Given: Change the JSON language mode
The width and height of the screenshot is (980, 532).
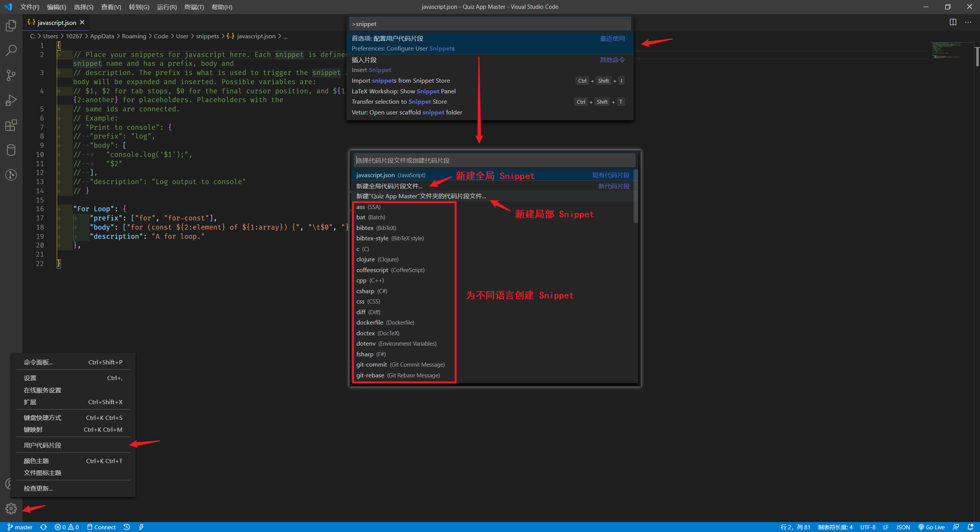Looking at the screenshot, I should click(x=903, y=527).
